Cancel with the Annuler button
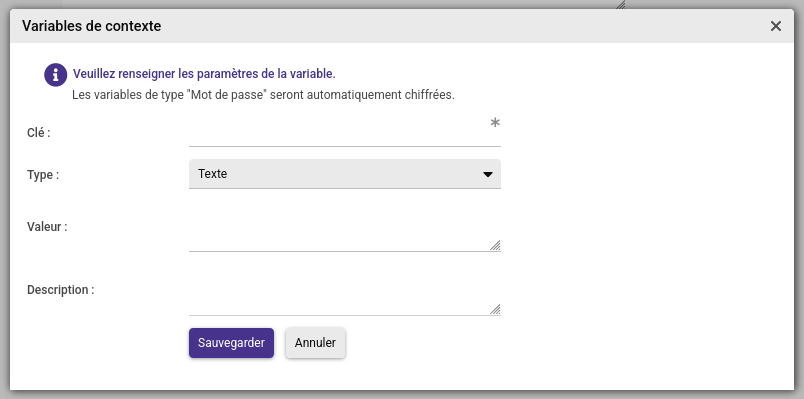Viewport: 804px width, 399px height. 315,343
